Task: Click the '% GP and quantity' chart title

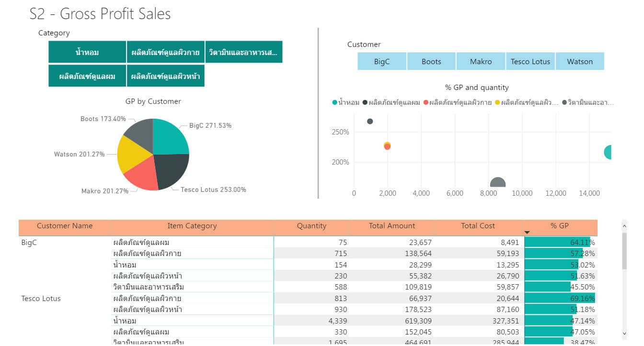Action: tap(477, 88)
